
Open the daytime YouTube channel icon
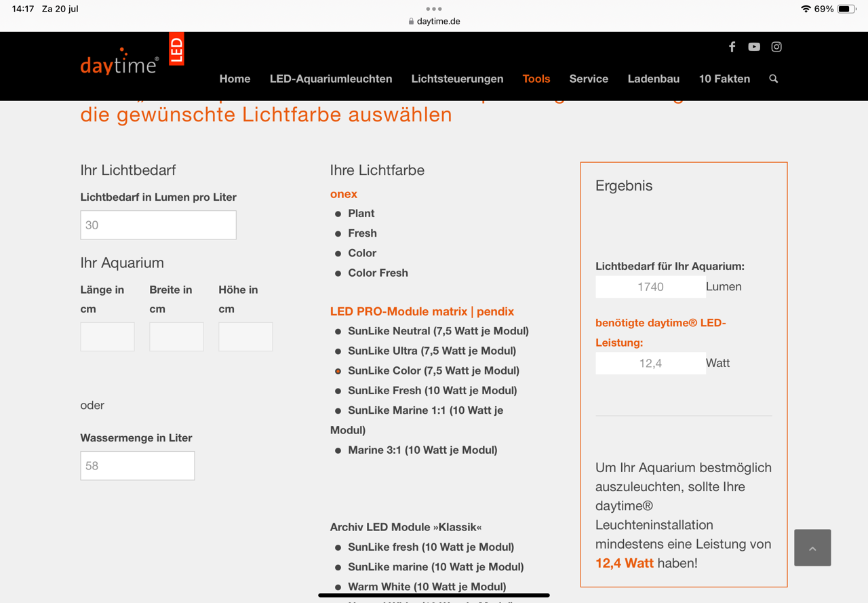(754, 47)
